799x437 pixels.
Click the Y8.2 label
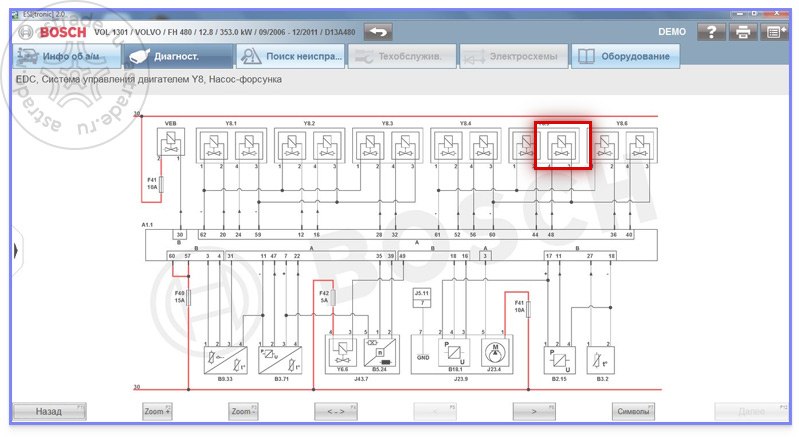[309, 123]
